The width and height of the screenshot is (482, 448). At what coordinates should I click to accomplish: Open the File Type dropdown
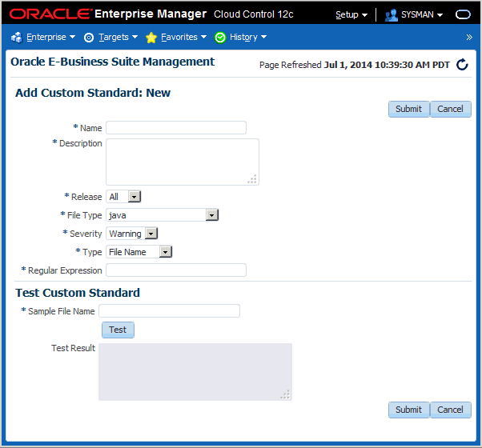(x=163, y=215)
